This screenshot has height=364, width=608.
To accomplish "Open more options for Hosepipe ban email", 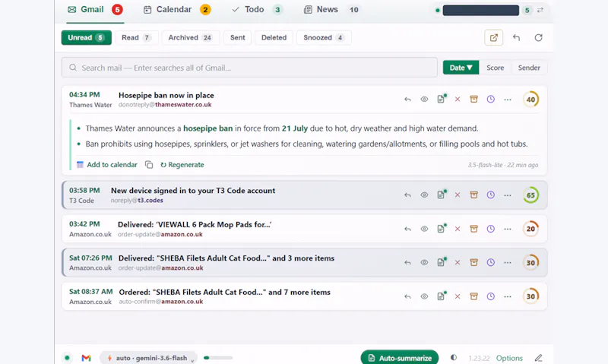I will (x=508, y=100).
